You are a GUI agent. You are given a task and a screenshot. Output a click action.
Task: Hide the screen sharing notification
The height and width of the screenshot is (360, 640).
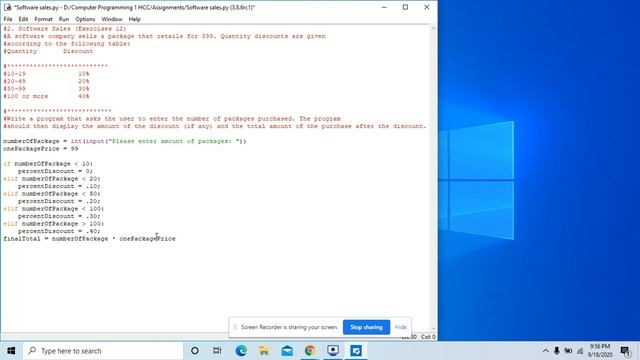click(x=400, y=327)
